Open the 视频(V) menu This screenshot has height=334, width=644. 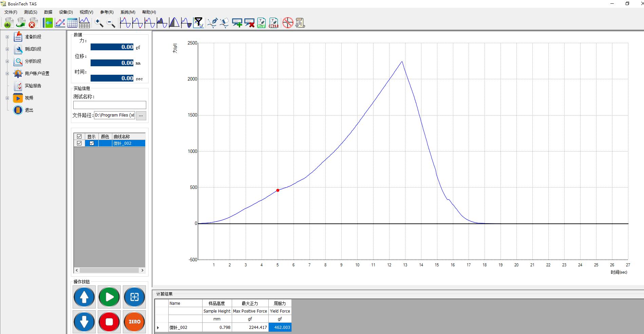click(87, 12)
